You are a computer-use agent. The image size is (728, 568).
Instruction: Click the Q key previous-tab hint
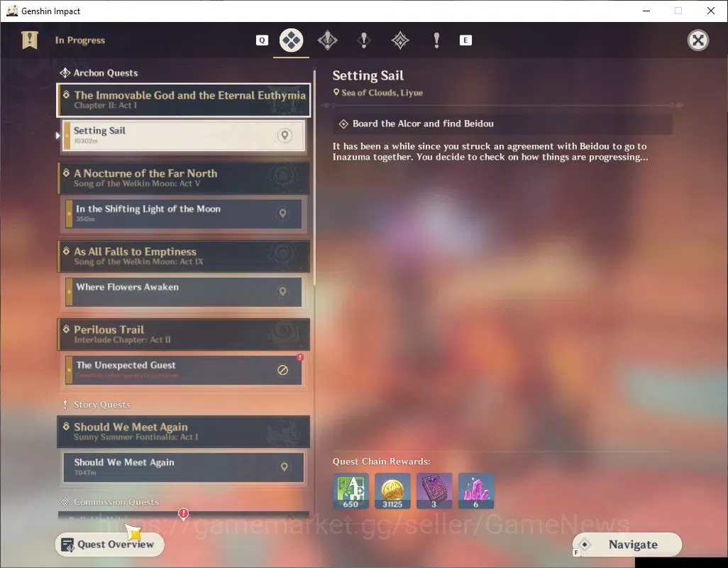pyautogui.click(x=263, y=40)
